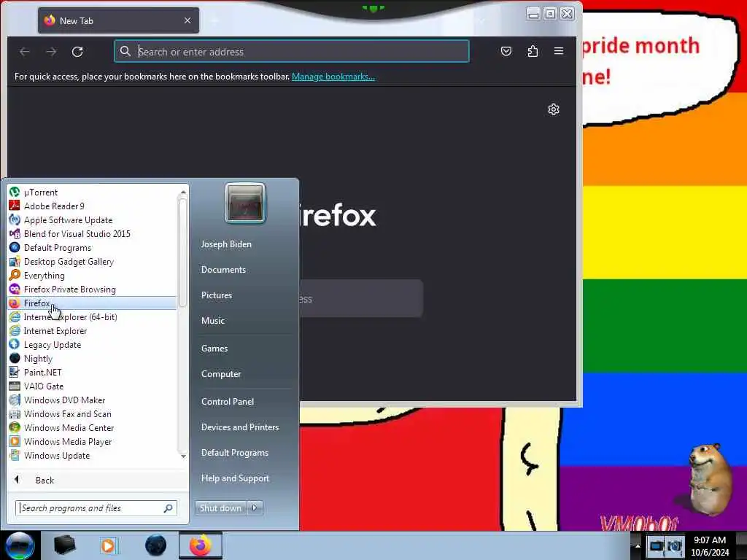Open Games from the Start menu
This screenshot has width=747, height=560.
point(214,349)
